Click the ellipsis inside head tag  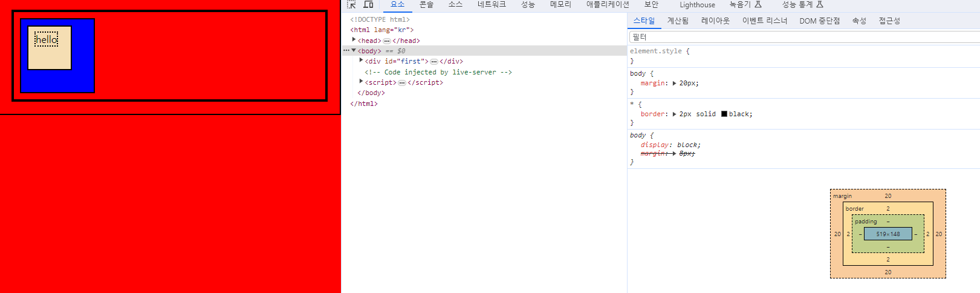(x=387, y=41)
